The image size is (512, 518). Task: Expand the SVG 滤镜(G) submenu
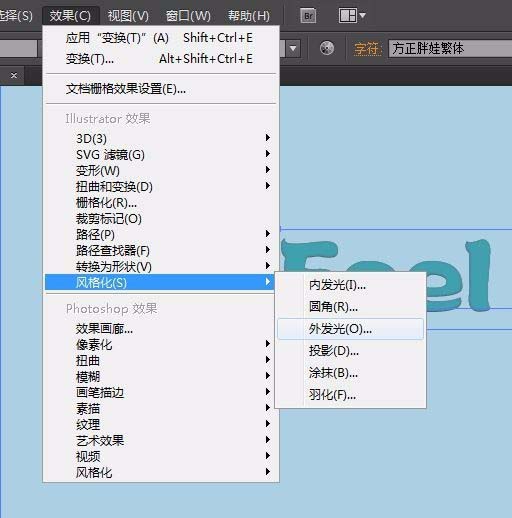(161, 154)
